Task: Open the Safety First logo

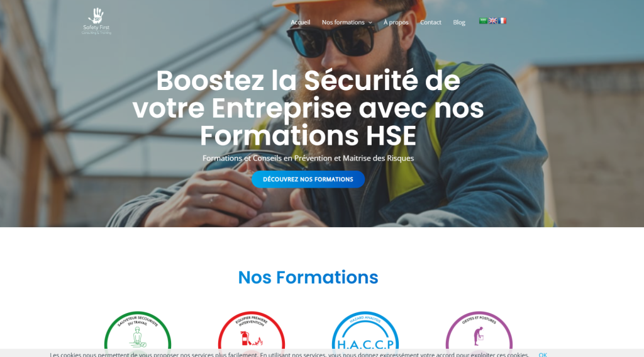Action: 96,21
